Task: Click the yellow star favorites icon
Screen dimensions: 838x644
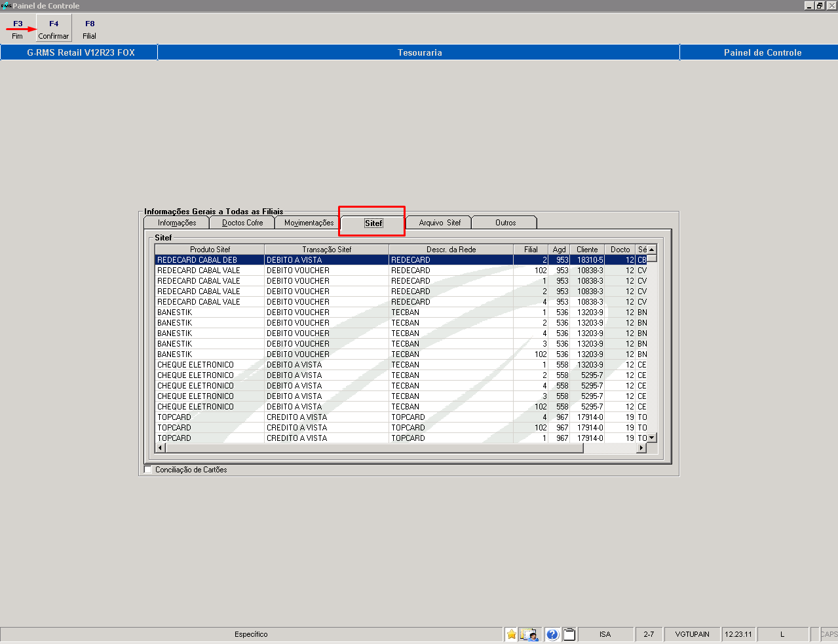Action: [x=512, y=634]
